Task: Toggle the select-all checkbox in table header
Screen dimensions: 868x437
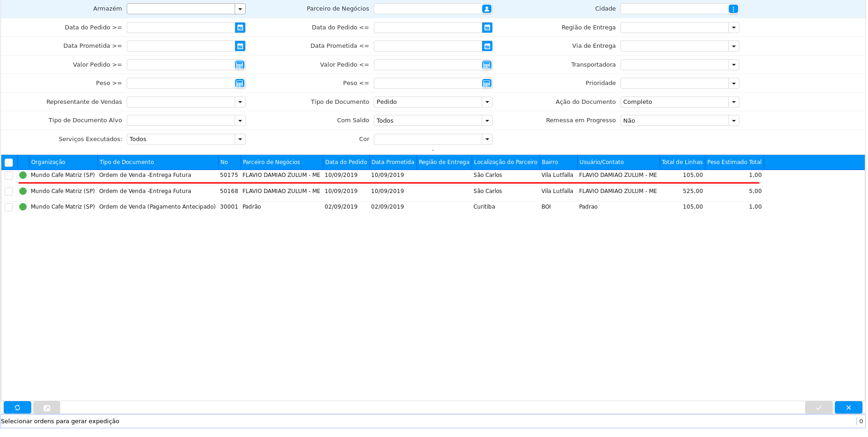Action: coord(9,162)
